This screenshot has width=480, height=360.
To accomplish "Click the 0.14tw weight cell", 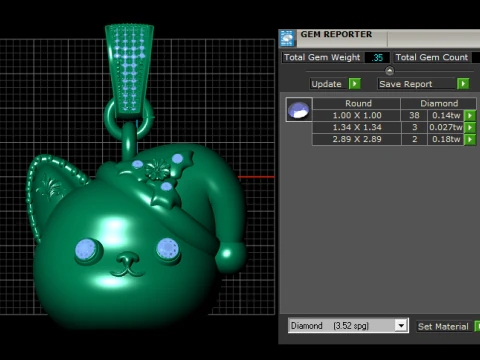I will tap(446, 115).
